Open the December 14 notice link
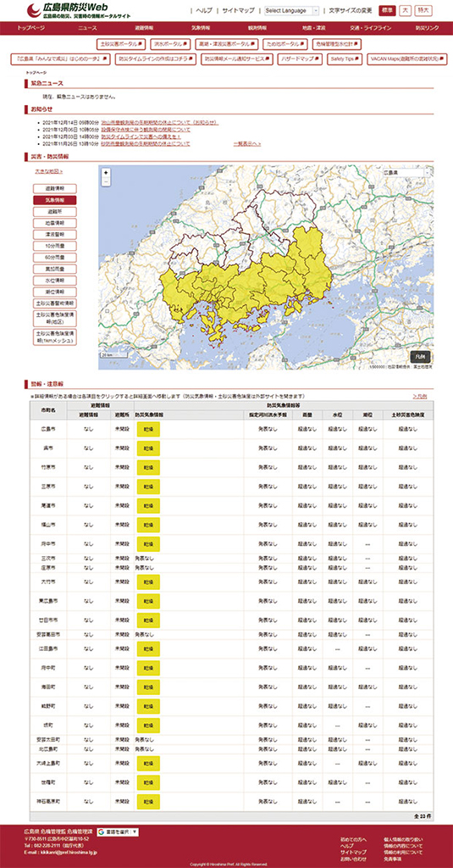The image size is (453, 868). (x=160, y=122)
